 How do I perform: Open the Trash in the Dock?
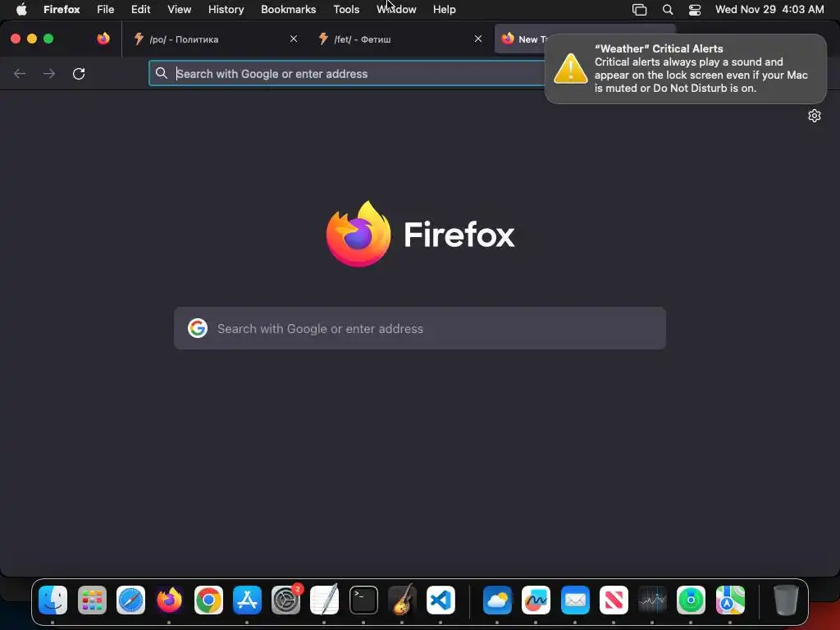tap(786, 600)
